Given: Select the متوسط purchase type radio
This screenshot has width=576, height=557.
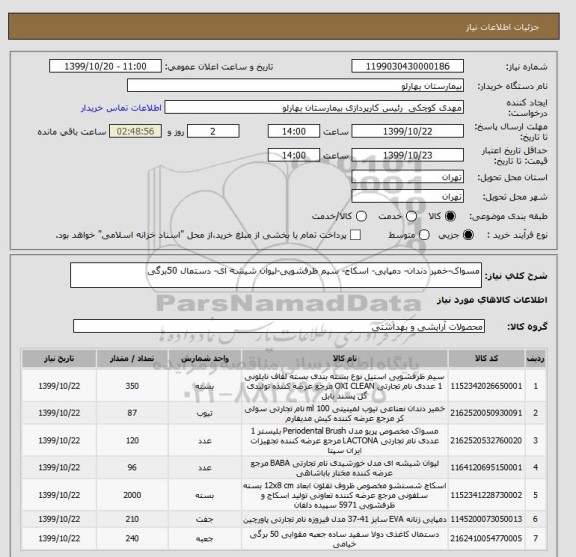Looking at the screenshot, I should [x=424, y=235].
